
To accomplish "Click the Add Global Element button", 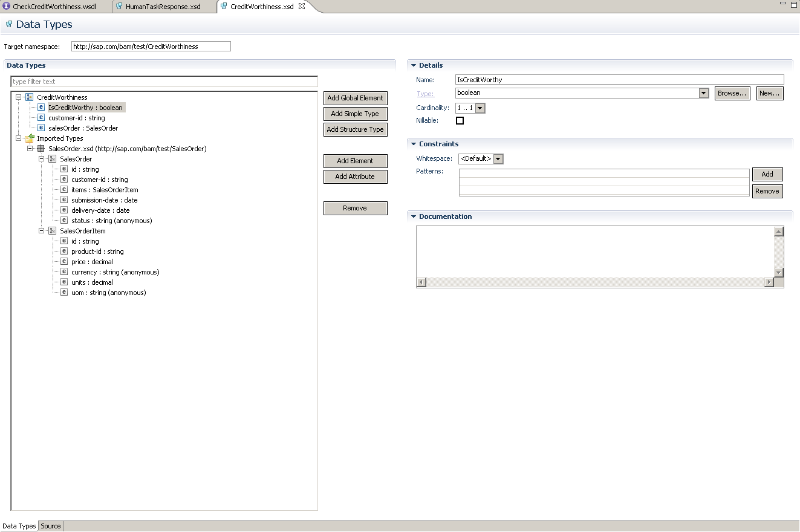I will click(355, 98).
